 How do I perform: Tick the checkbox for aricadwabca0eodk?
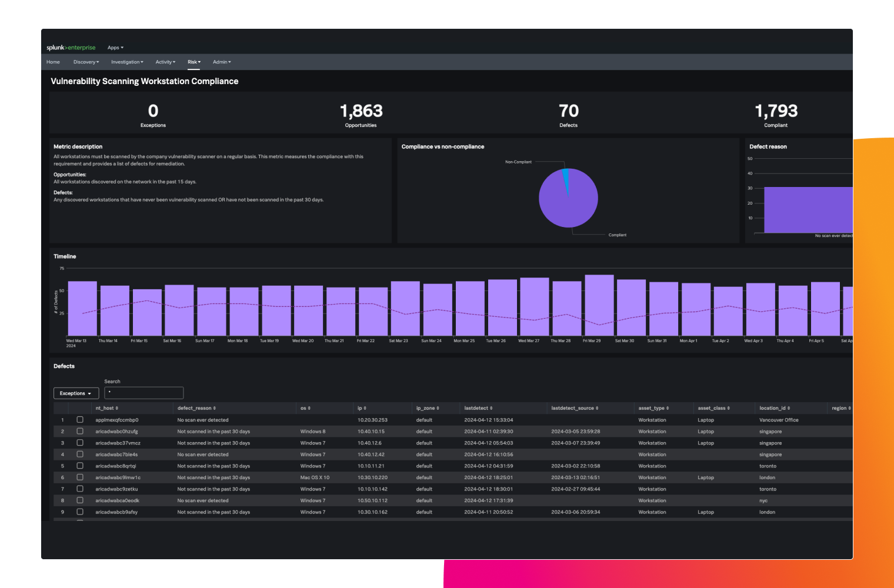pos(80,500)
